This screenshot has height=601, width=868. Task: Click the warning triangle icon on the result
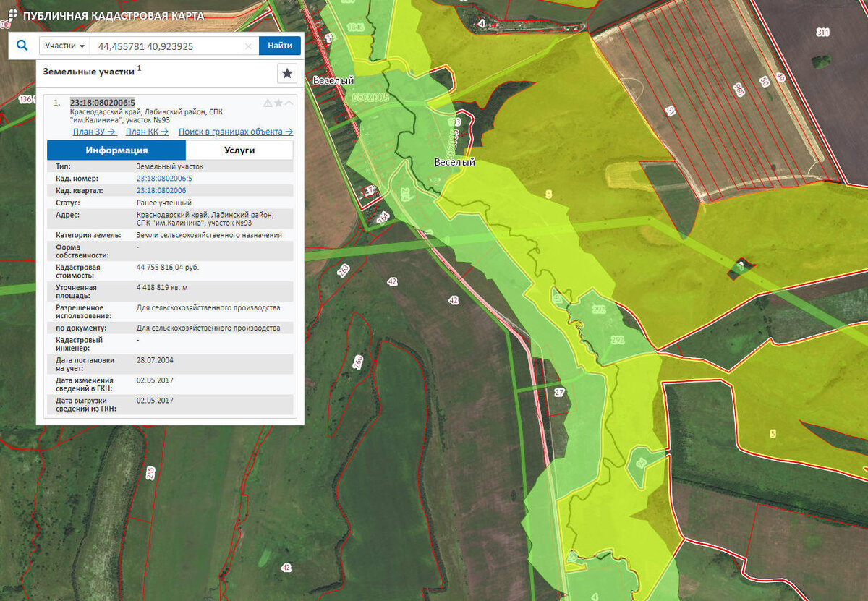[x=268, y=103]
